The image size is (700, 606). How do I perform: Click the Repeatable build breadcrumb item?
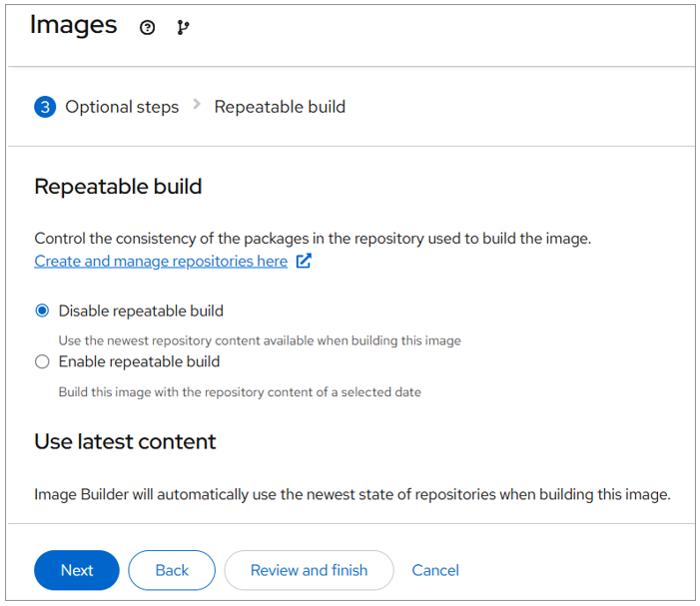(280, 107)
